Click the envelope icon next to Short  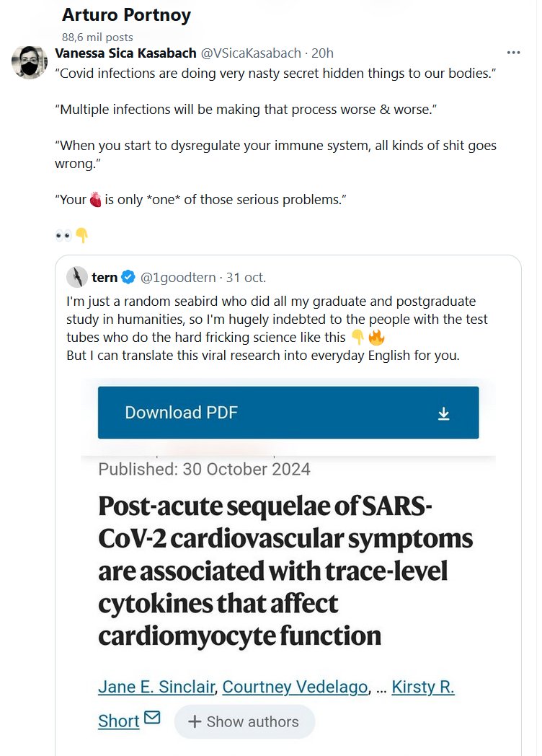click(x=152, y=718)
